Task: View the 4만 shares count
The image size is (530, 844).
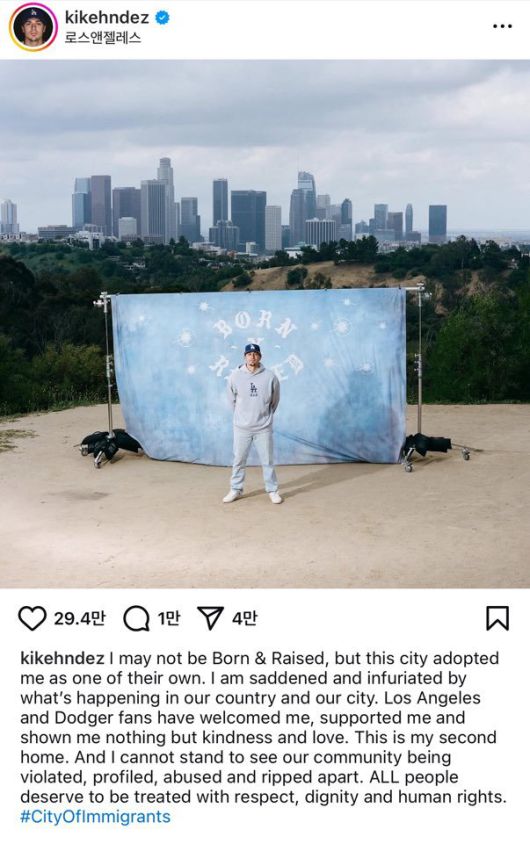Action: pos(244,618)
